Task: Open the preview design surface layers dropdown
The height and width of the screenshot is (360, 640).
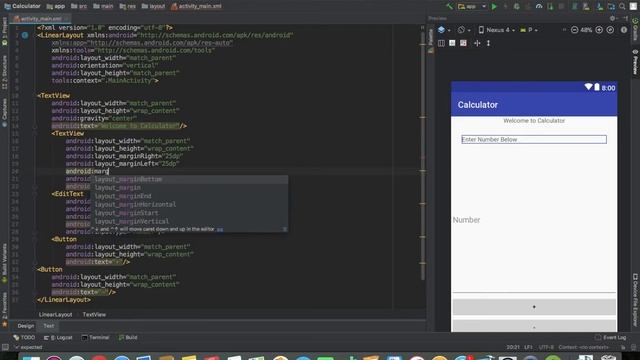Action: pos(444,30)
